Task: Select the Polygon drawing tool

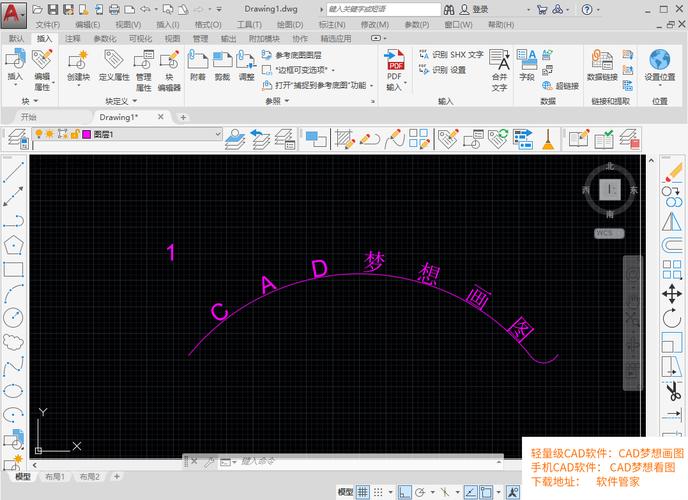Action: click(x=13, y=244)
